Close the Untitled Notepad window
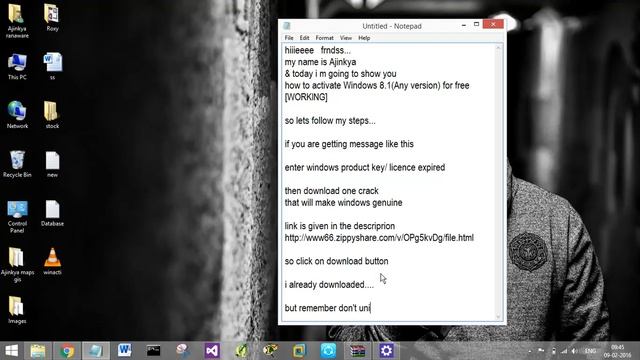640x360 pixels. coord(493,24)
